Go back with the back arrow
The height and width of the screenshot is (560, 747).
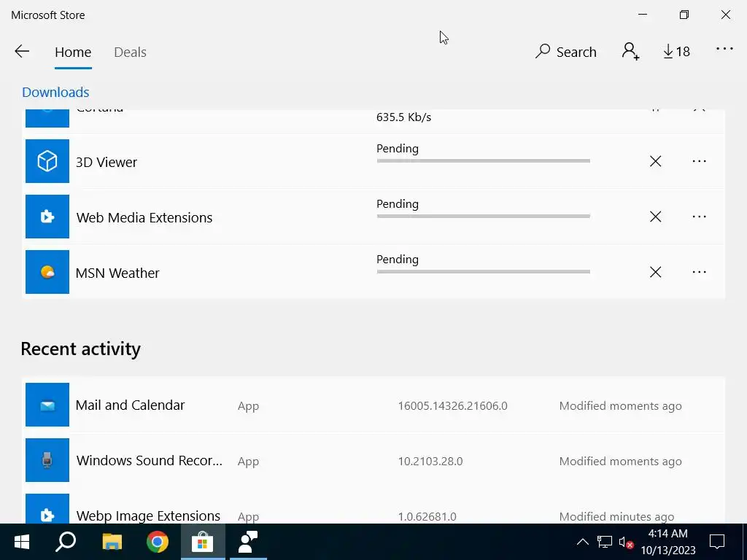(x=22, y=52)
